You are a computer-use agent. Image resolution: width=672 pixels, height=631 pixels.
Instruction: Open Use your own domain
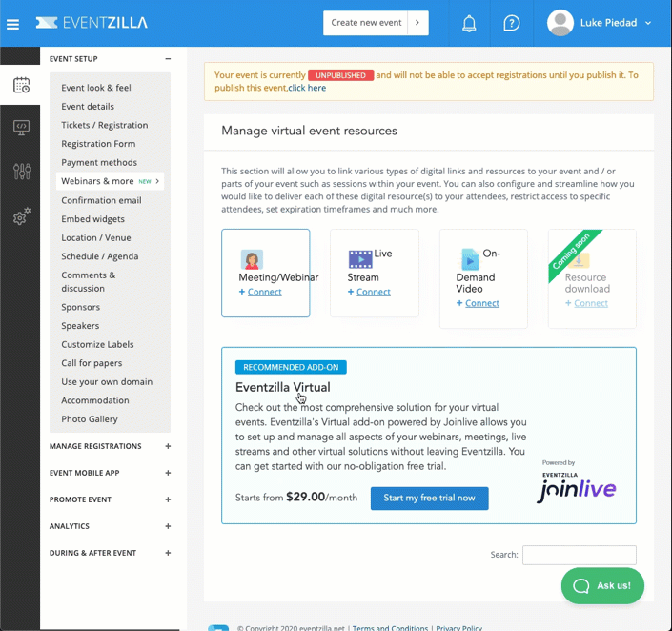(107, 382)
